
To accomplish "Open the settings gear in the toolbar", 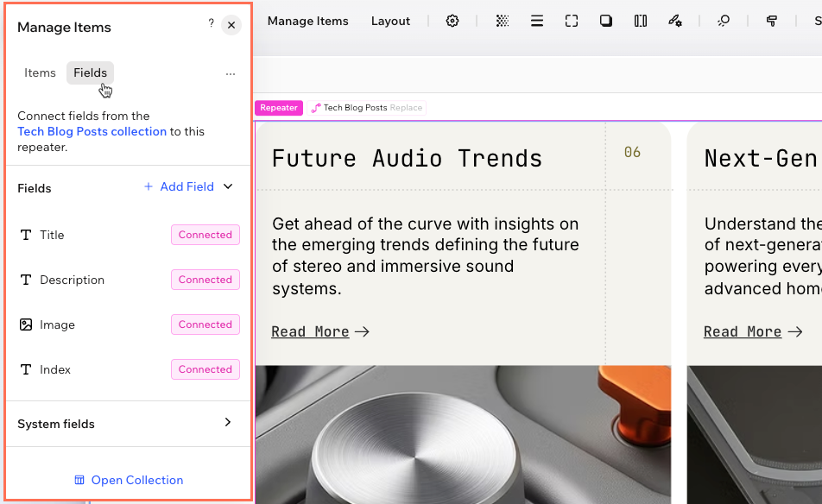I will 452,21.
